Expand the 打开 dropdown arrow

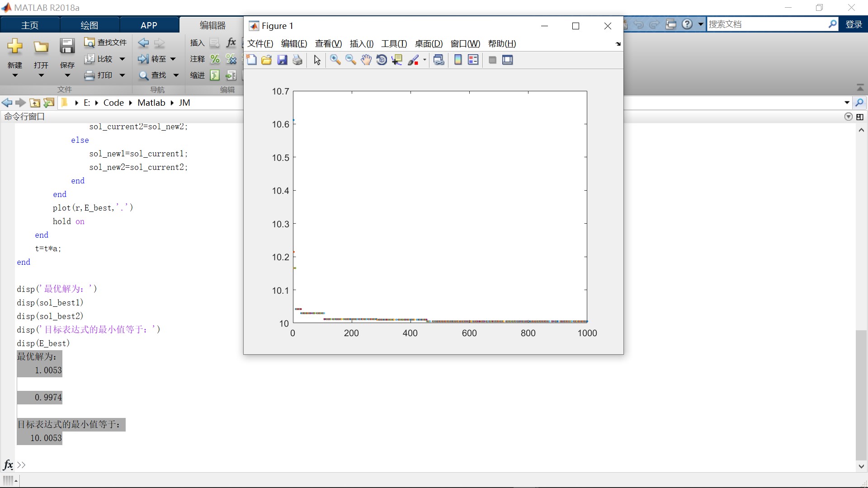tap(41, 75)
